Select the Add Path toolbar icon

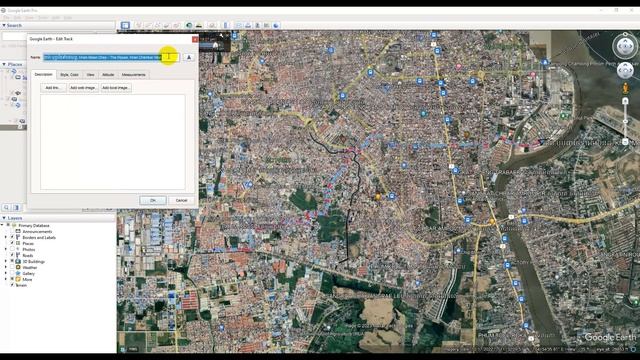point(158,25)
